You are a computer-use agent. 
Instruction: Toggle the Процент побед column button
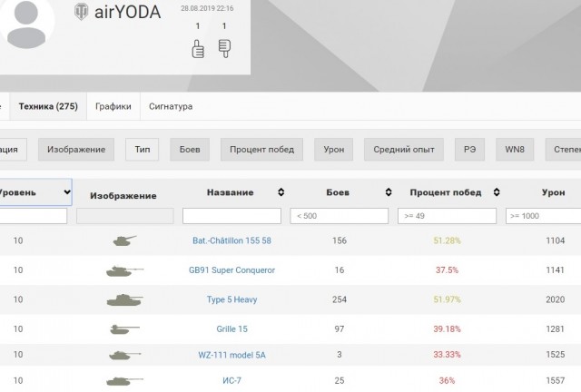(x=261, y=150)
